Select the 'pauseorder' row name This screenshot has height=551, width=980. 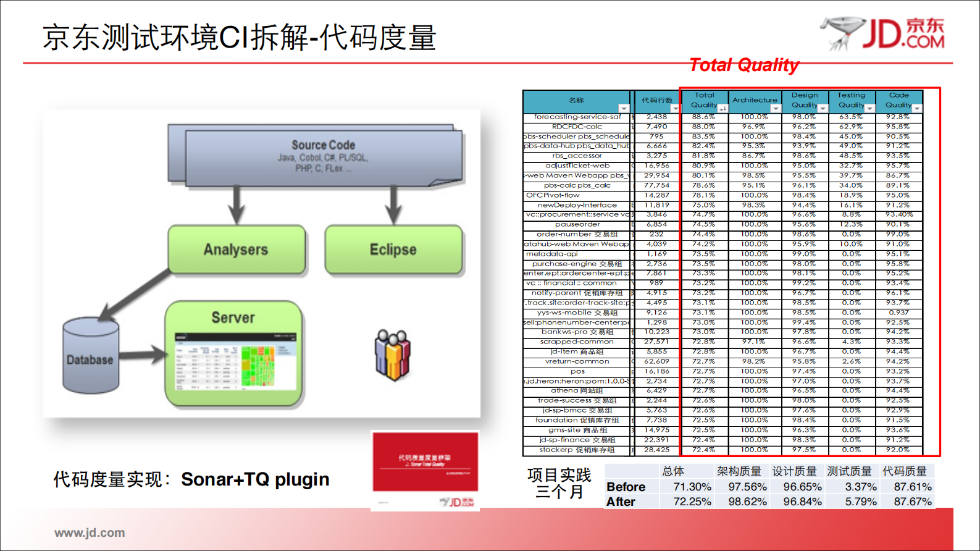coord(577,224)
